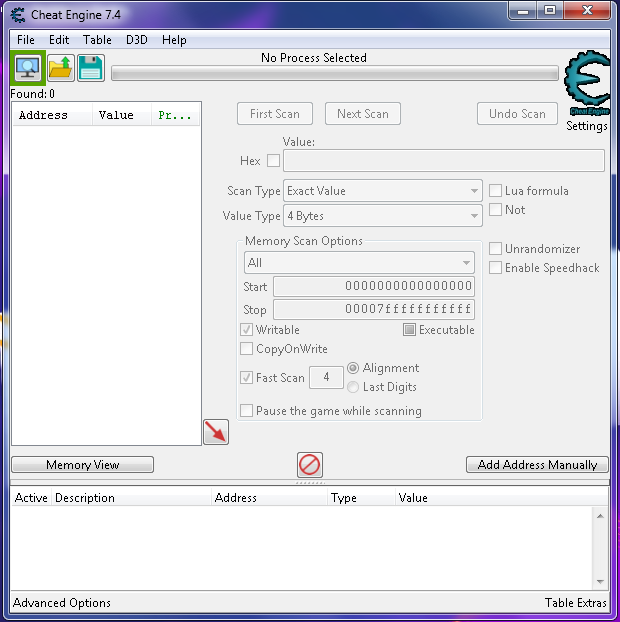
Task: Open the Table menu
Action: coord(97,40)
